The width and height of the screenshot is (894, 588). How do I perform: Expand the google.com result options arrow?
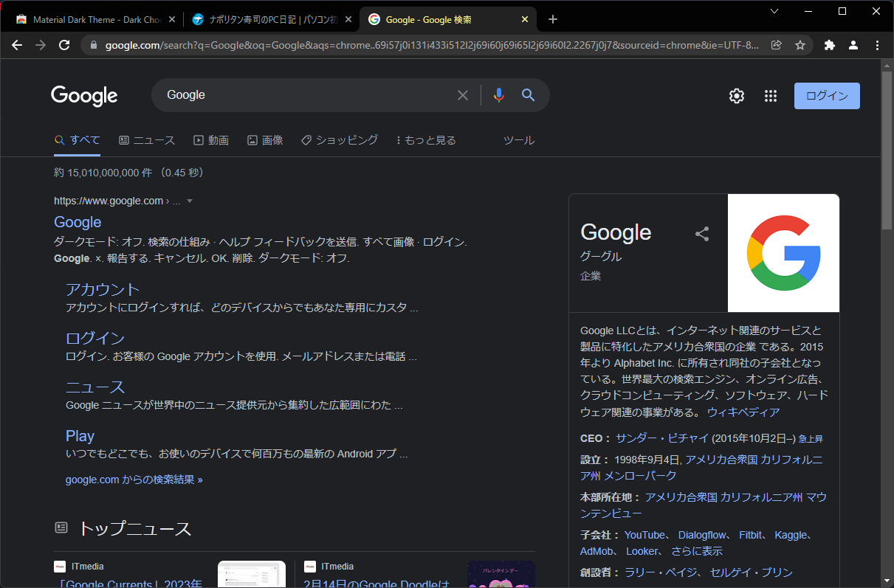190,201
